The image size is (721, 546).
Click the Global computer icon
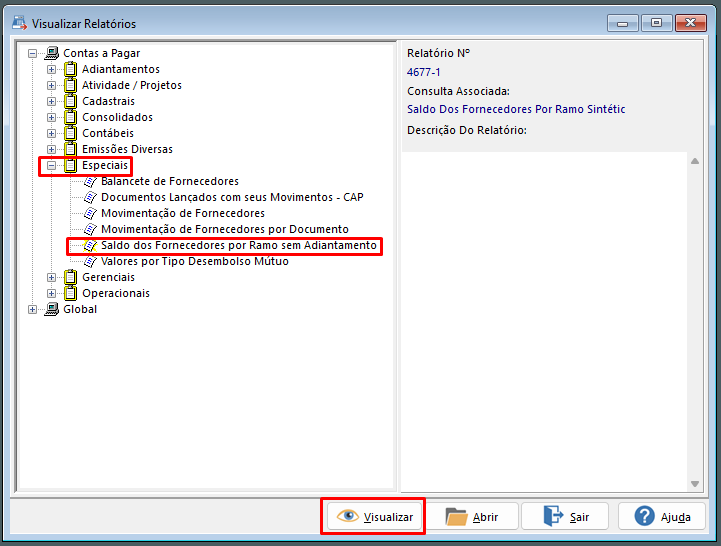pos(52,309)
